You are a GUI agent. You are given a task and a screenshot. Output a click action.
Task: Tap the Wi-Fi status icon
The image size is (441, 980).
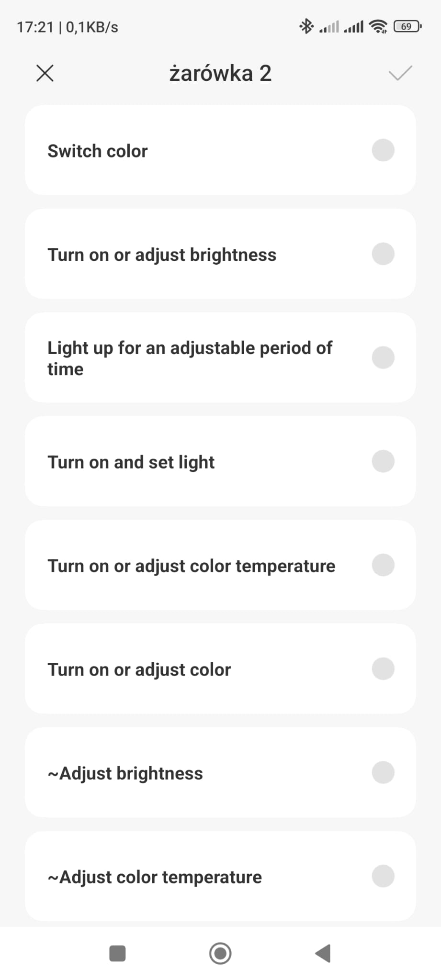[378, 26]
